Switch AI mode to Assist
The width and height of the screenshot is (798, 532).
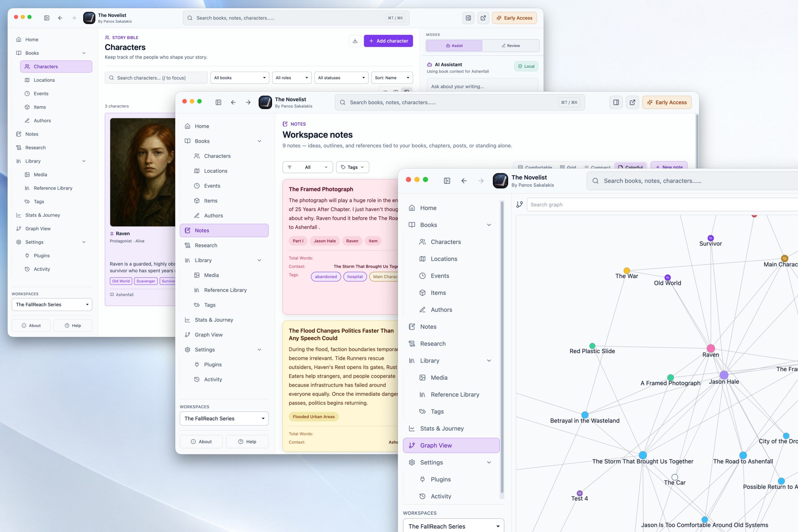(454, 46)
